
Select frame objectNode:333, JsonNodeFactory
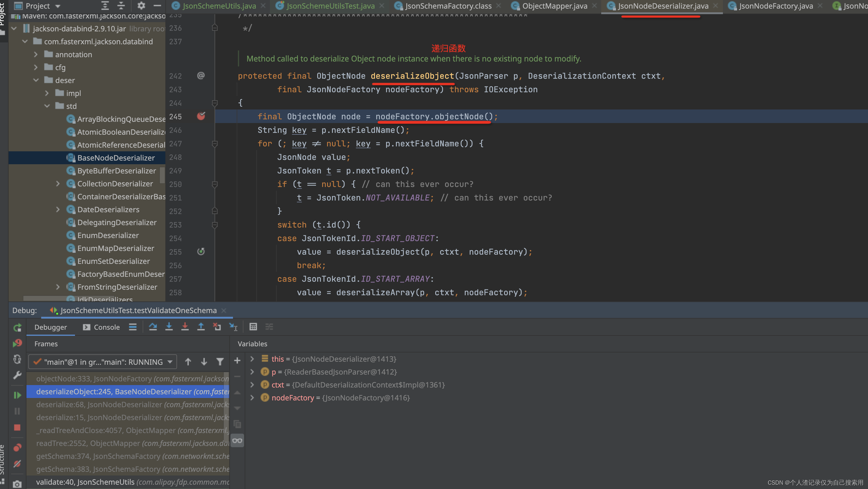(128, 379)
